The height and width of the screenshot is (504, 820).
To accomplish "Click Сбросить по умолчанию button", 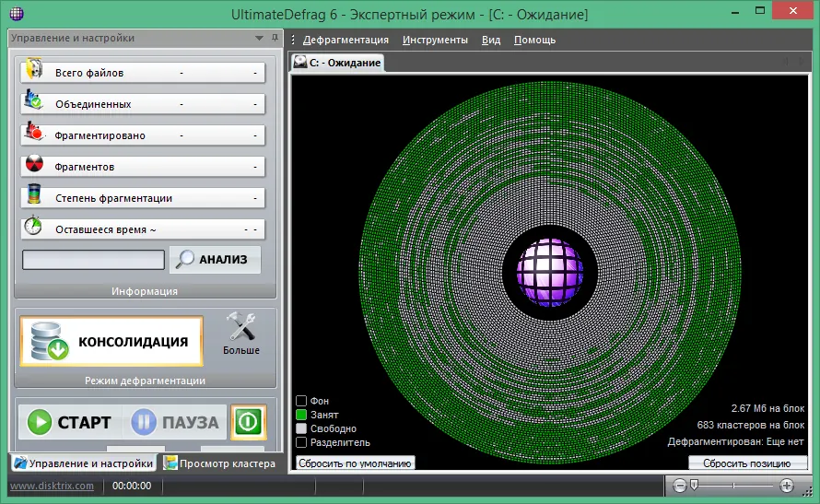I will click(x=355, y=463).
